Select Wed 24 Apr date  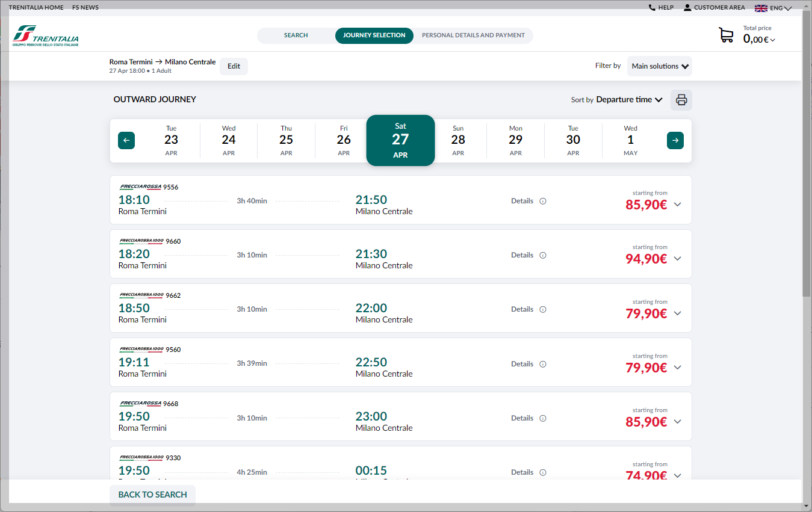(229, 140)
